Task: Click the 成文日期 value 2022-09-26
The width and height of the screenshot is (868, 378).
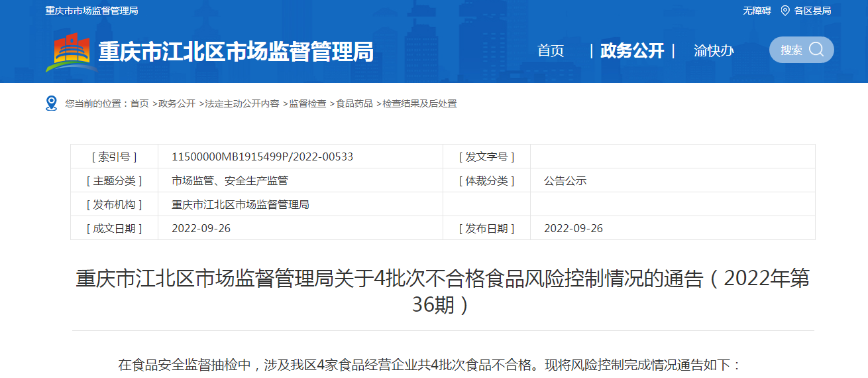Action: click(x=201, y=228)
